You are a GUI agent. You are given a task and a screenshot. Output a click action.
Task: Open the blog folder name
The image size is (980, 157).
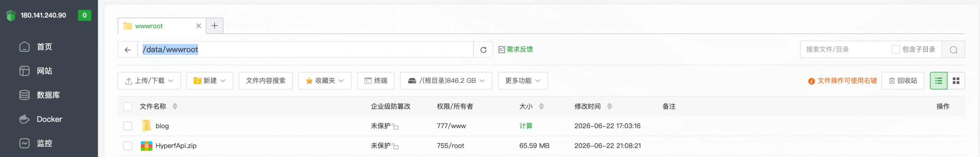[x=162, y=126]
